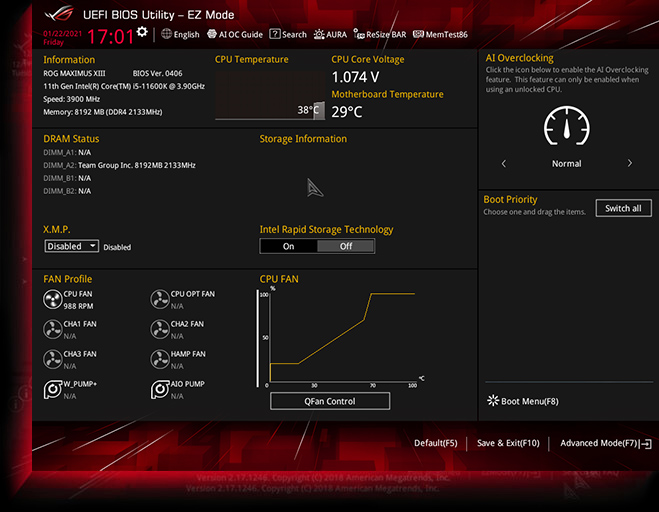
Task: Click DIMM_A2 Team Group memory entry
Action: tap(119, 165)
